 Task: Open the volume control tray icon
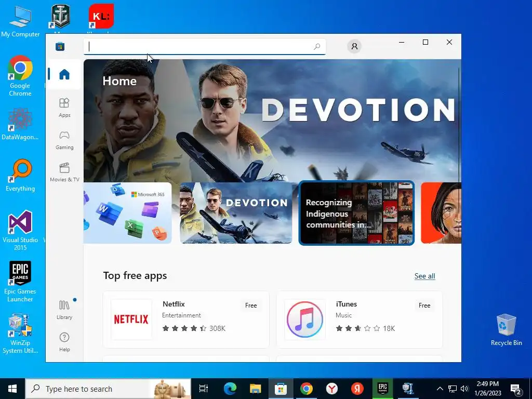point(464,389)
